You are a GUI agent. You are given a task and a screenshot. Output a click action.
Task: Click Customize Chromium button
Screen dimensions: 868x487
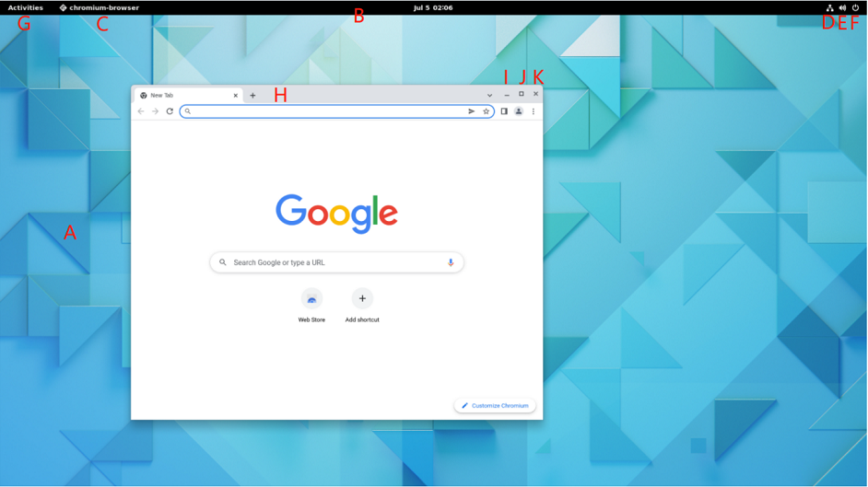[x=495, y=405]
